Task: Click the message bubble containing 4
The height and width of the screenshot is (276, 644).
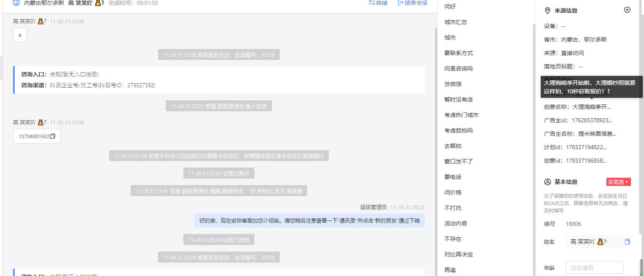Action: (20, 35)
